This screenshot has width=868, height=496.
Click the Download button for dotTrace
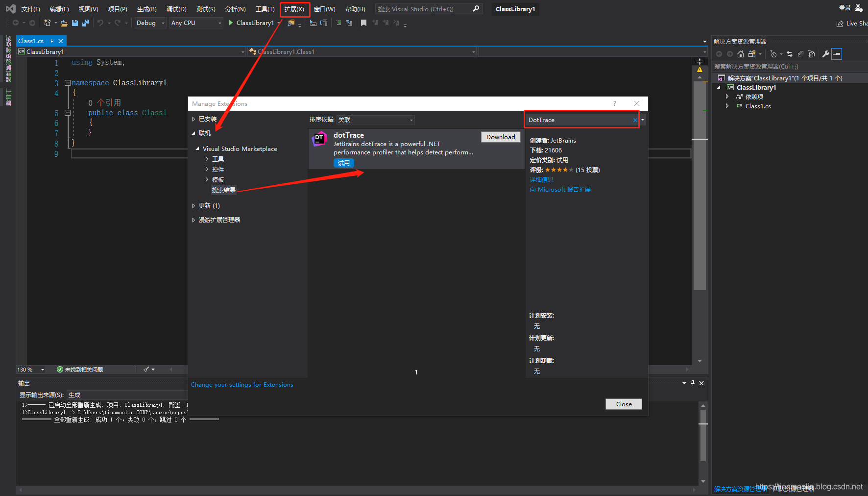(x=501, y=137)
